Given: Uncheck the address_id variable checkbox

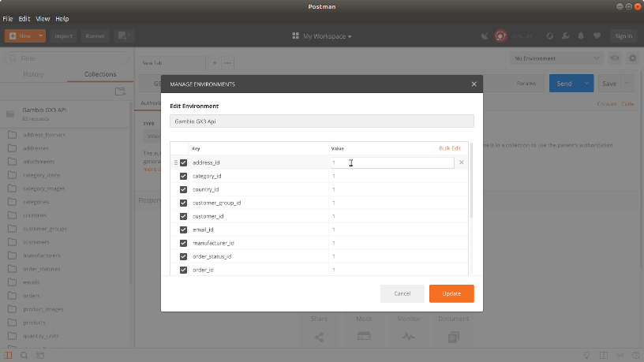Looking at the screenshot, I should [184, 162].
